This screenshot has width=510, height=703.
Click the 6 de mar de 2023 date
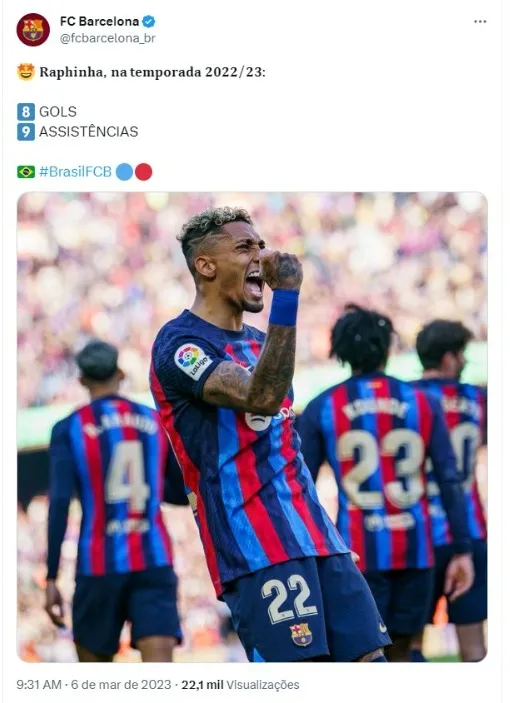click(121, 685)
